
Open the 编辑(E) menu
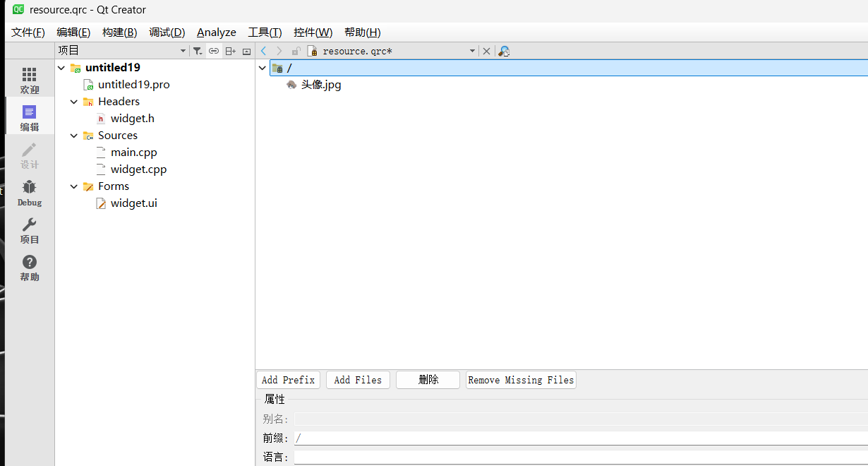pos(73,32)
